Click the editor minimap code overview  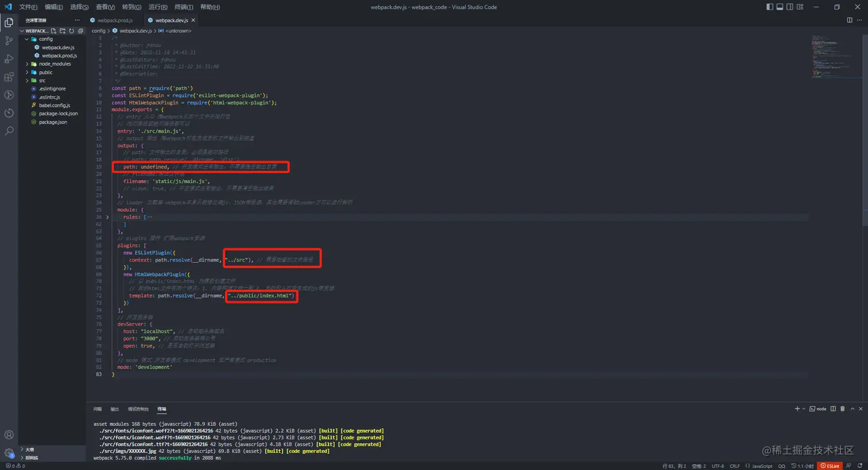[836, 57]
